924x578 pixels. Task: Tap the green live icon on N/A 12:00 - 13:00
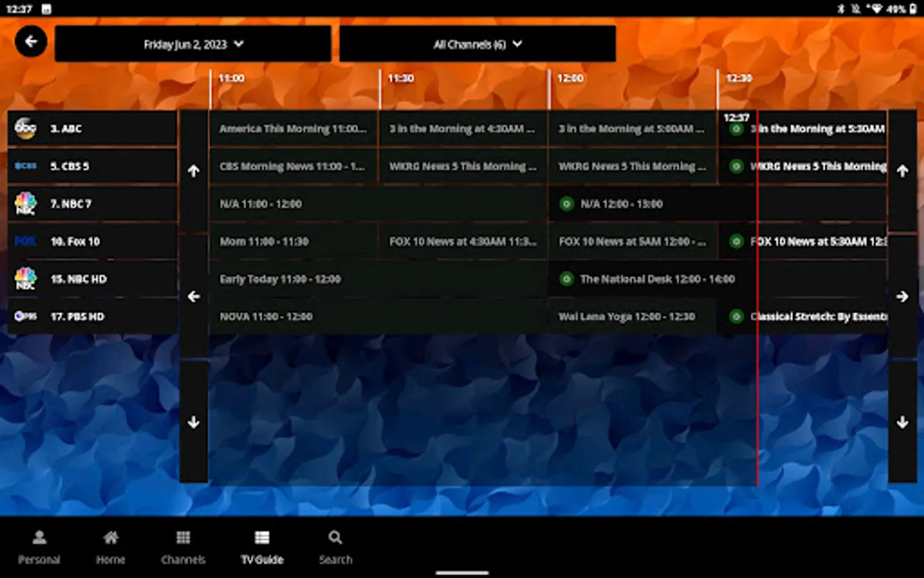coord(566,204)
